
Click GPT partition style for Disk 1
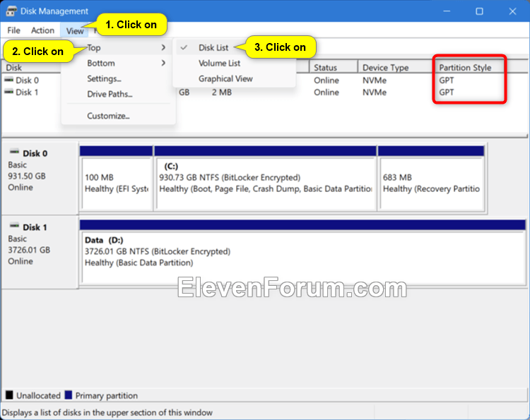click(x=446, y=92)
